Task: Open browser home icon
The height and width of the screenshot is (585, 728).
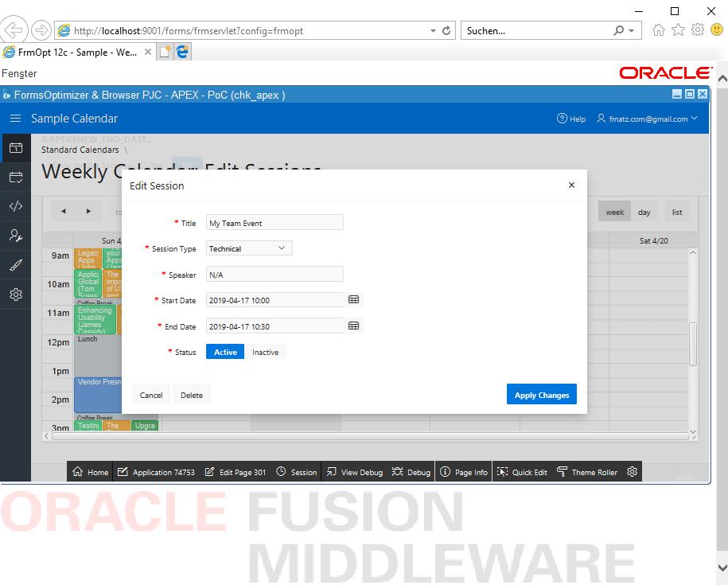Action: [658, 30]
